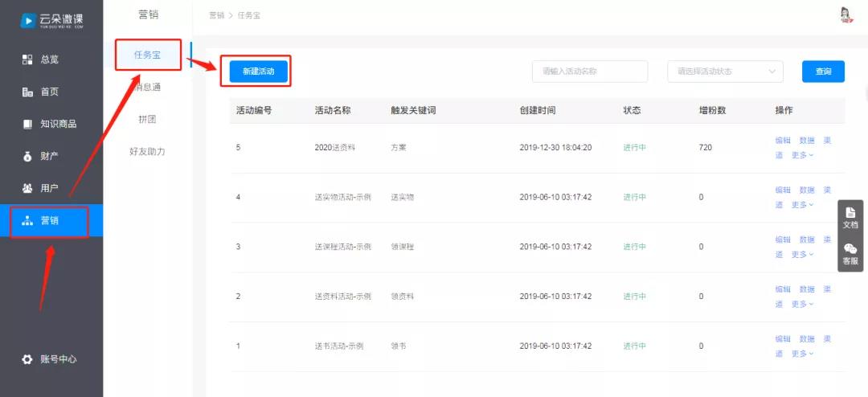Click the 查询 search button
Image resolution: width=868 pixels, height=397 pixels.
(823, 72)
